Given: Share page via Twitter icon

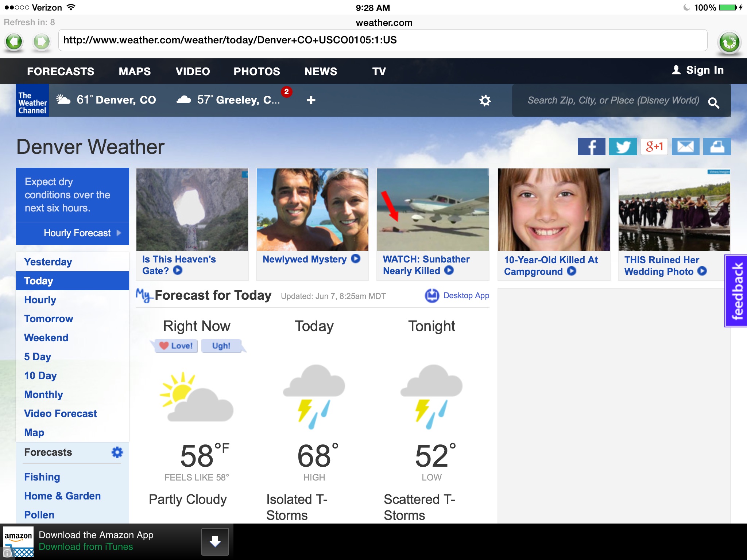Looking at the screenshot, I should tap(623, 147).
